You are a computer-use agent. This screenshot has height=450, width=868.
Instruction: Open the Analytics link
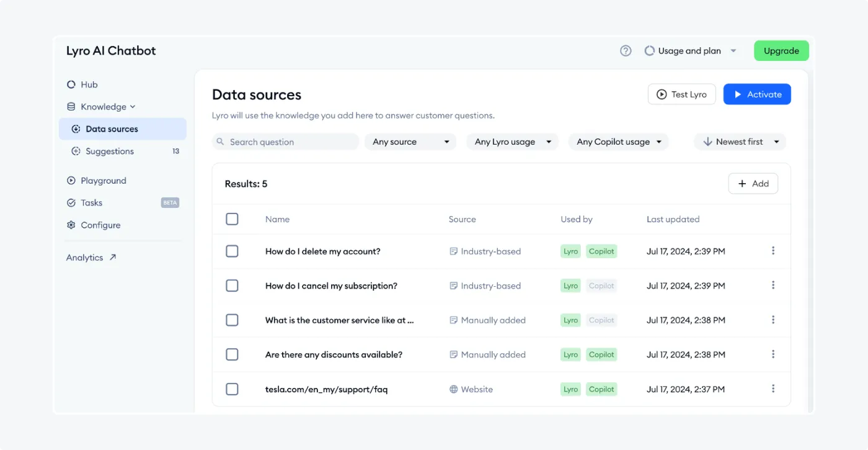pos(91,258)
